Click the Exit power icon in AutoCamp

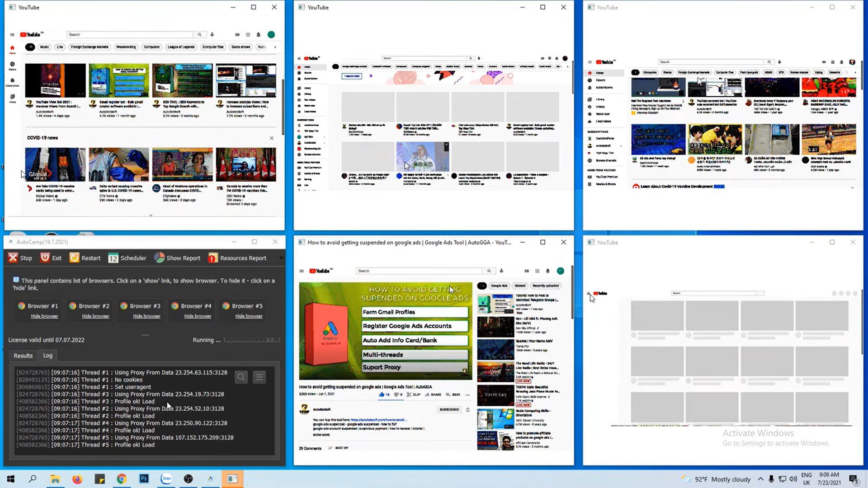[45, 258]
